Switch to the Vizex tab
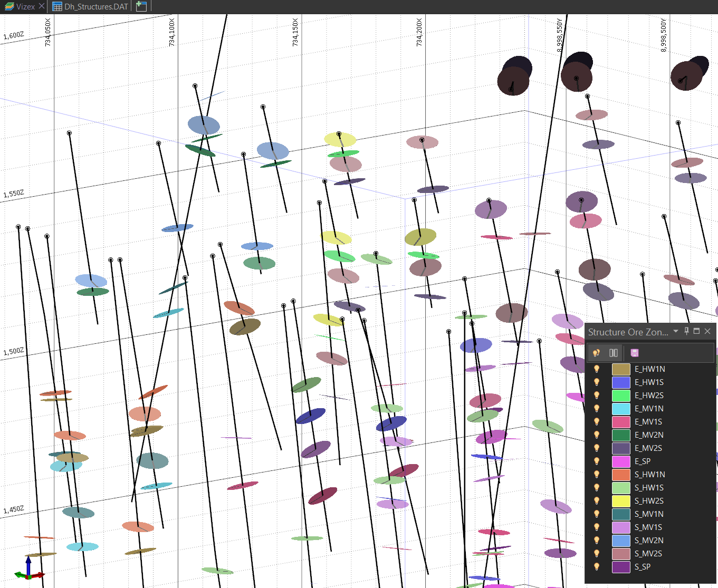 click(x=22, y=6)
